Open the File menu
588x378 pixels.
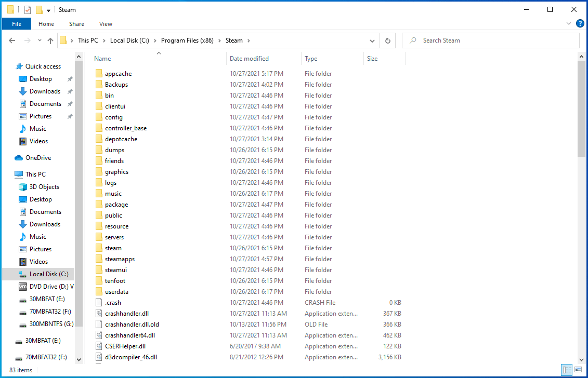coord(17,24)
